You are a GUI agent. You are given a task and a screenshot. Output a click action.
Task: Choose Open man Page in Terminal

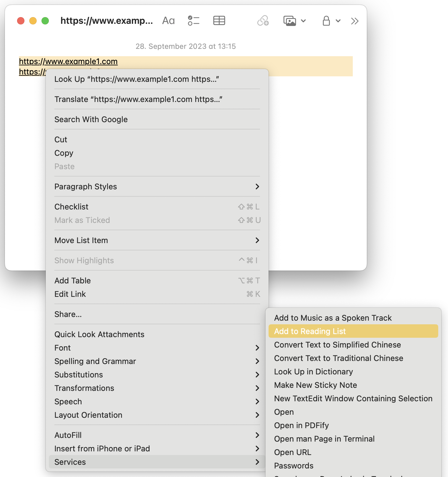pyautogui.click(x=324, y=439)
